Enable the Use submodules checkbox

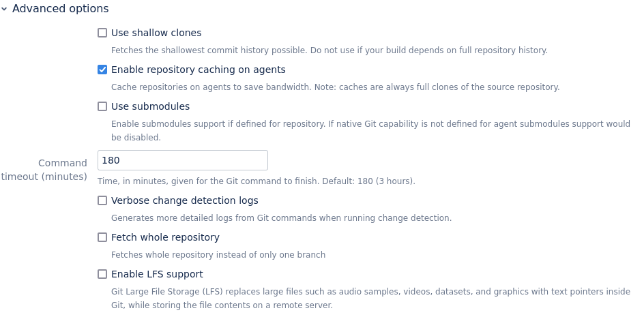tap(102, 106)
